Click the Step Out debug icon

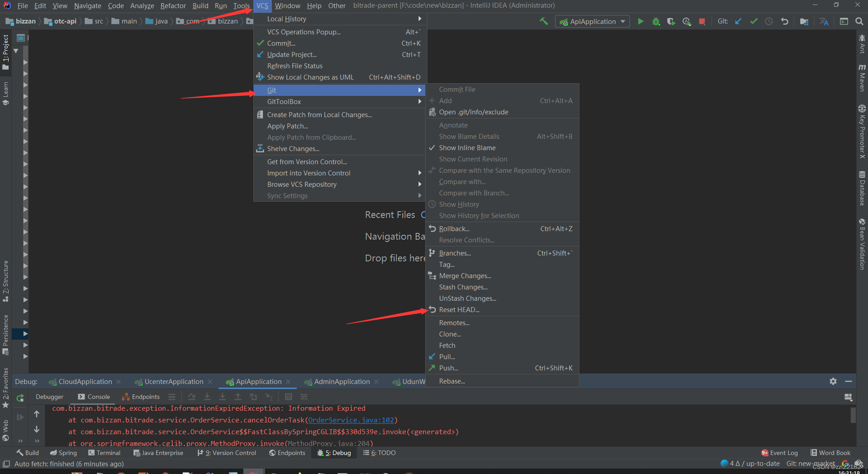pos(238,397)
